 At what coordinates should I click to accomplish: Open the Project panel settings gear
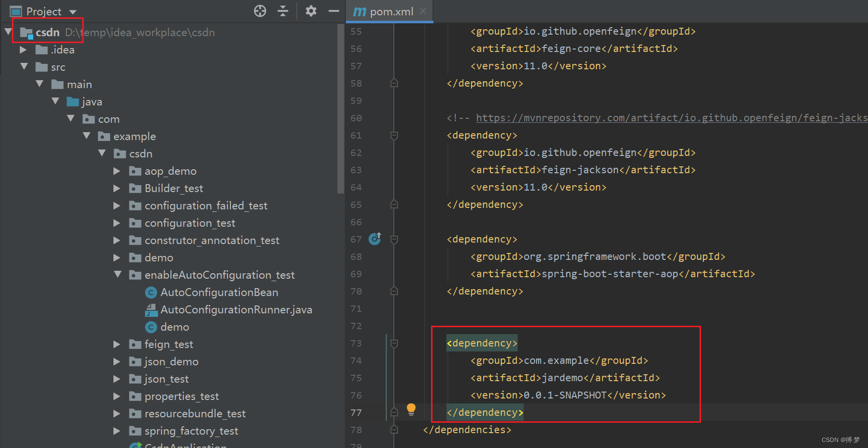pyautogui.click(x=311, y=11)
